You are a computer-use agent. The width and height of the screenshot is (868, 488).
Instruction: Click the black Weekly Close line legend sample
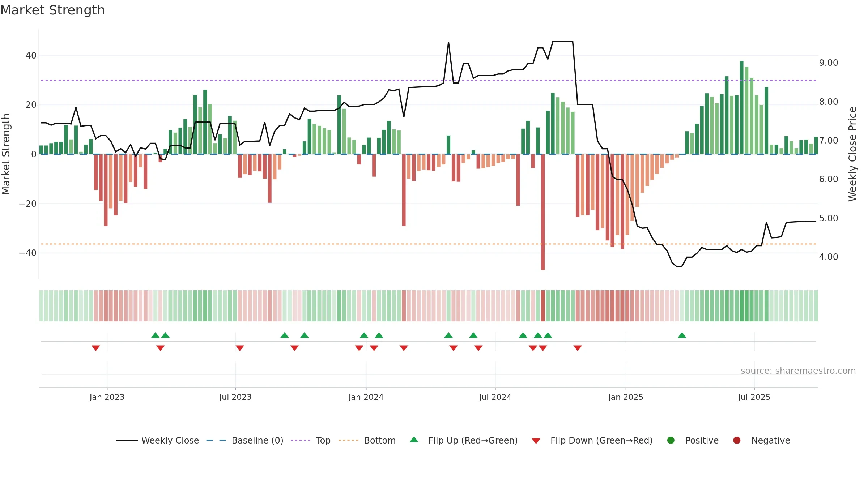(127, 440)
